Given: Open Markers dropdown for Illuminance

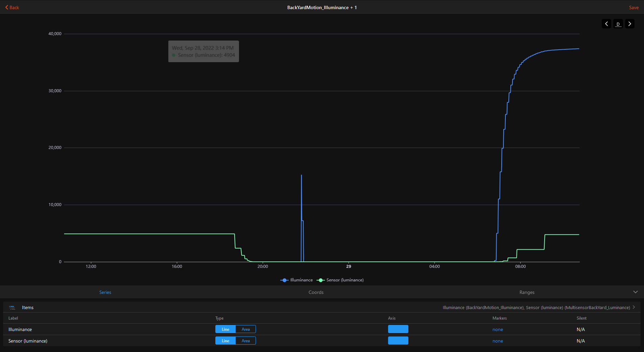Looking at the screenshot, I should click(x=498, y=329).
